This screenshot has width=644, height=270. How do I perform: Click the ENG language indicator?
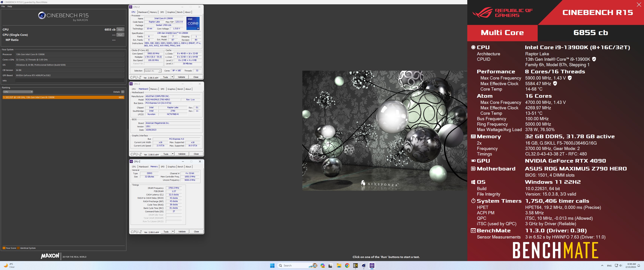click(609, 266)
